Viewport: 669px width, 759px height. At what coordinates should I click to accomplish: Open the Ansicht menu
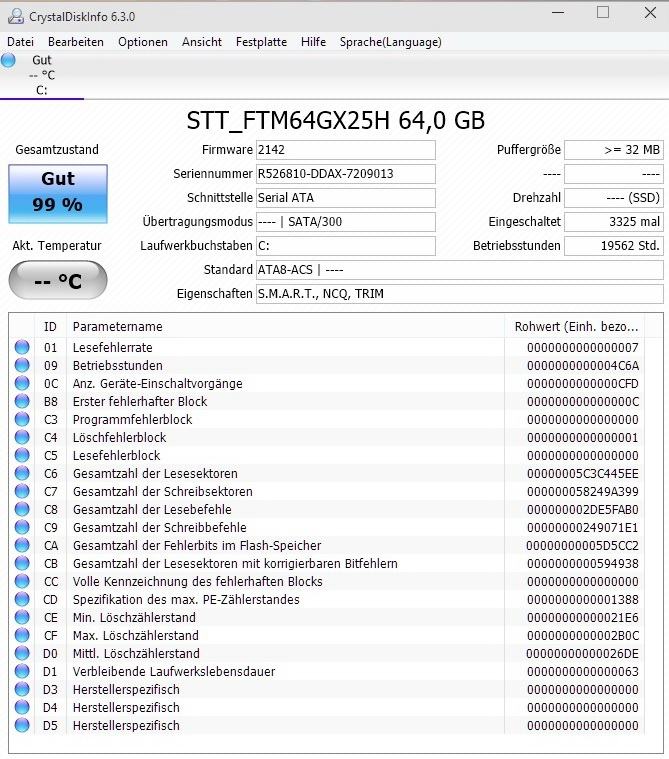tap(202, 42)
